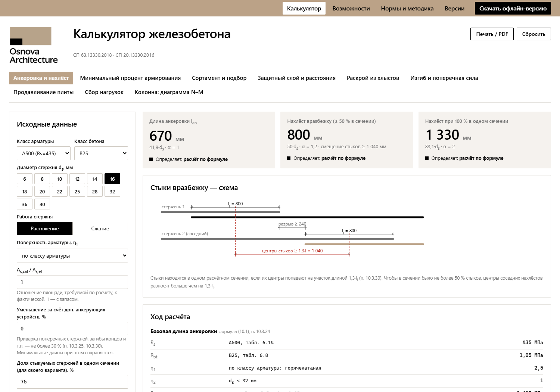Image resolution: width=560 pixels, height=392 pixels.
Task: Select the Анкеровка и нахлёст tab
Action: click(41, 78)
